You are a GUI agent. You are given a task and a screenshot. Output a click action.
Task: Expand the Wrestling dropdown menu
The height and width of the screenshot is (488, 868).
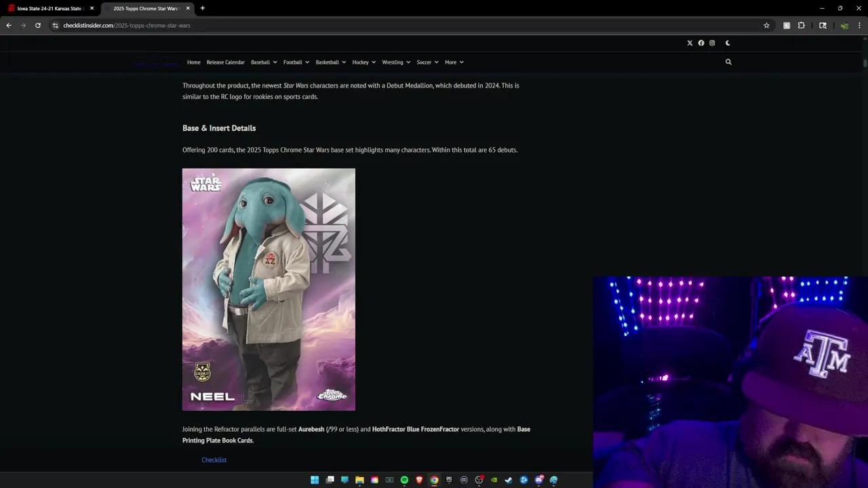coord(396,62)
